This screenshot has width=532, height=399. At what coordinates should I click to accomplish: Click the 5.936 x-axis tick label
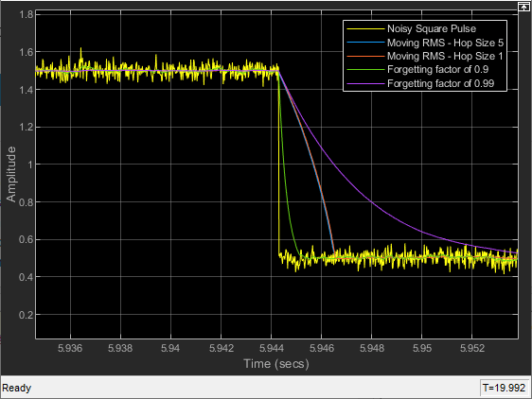click(x=70, y=348)
